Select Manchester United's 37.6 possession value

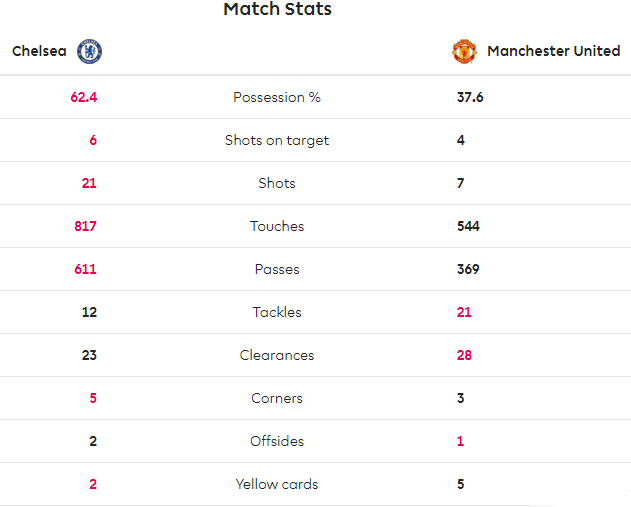[x=470, y=97]
